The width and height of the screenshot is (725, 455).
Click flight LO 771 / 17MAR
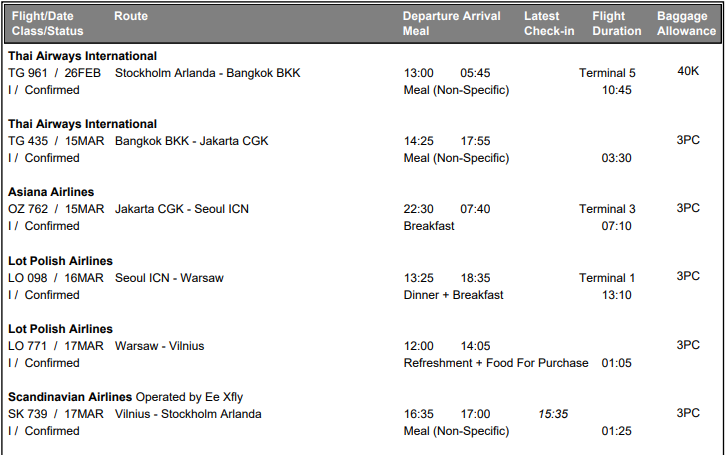coord(55,346)
